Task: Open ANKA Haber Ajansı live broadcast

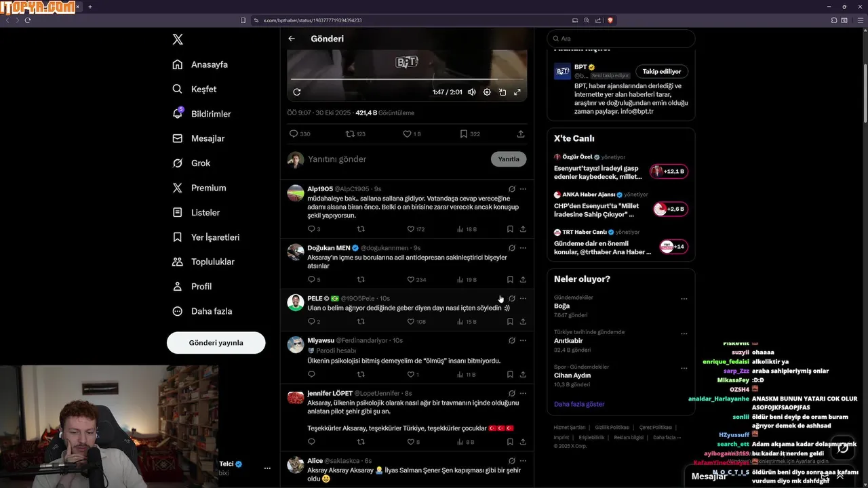Action: (x=621, y=205)
